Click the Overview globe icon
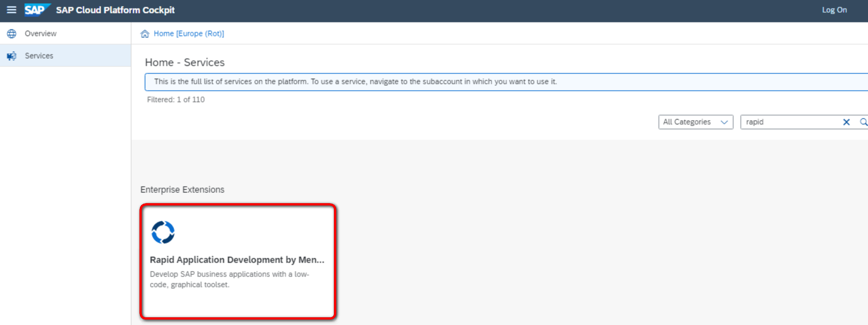This screenshot has width=868, height=325. [12, 33]
